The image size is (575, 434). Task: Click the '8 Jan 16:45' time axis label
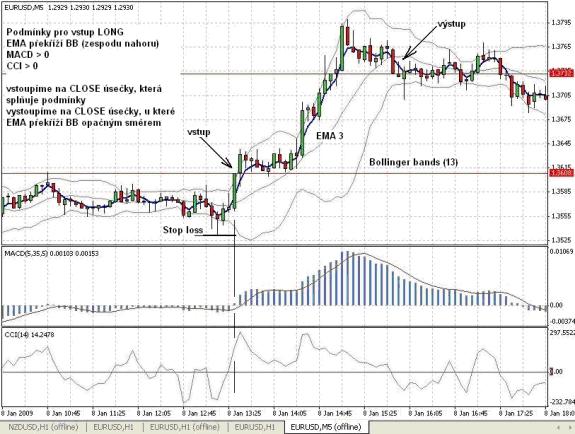[x=472, y=413]
